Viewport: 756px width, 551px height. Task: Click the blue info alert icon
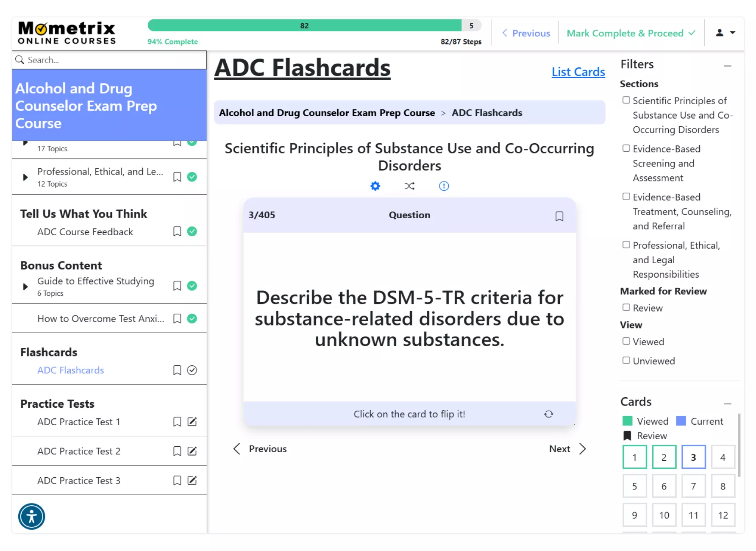(x=444, y=186)
